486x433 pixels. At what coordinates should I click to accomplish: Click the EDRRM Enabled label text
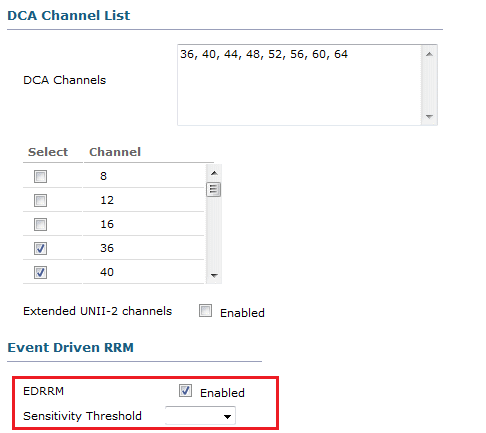pos(222,393)
